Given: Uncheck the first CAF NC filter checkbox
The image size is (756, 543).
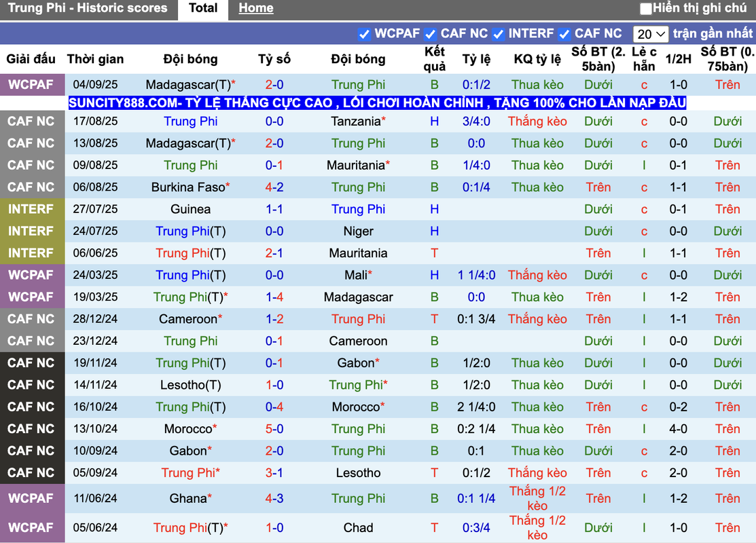Looking at the screenshot, I should click(430, 34).
